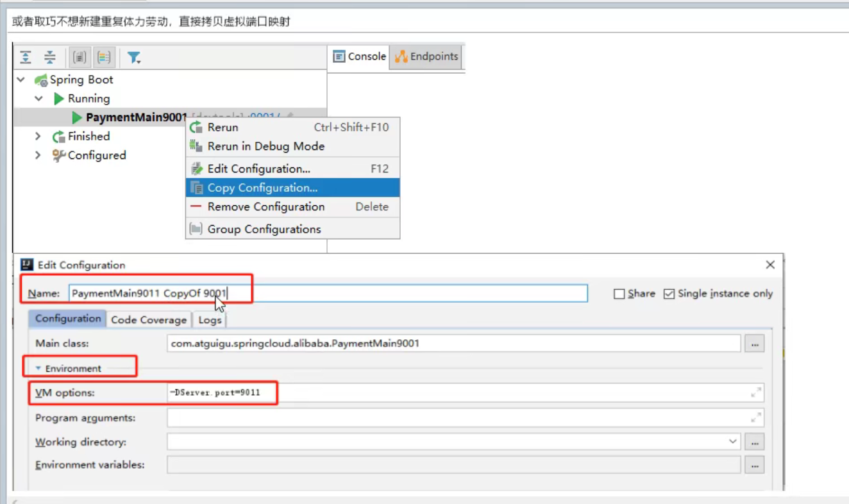Collapse the Running tree node
This screenshot has height=504, width=849.
[39, 99]
